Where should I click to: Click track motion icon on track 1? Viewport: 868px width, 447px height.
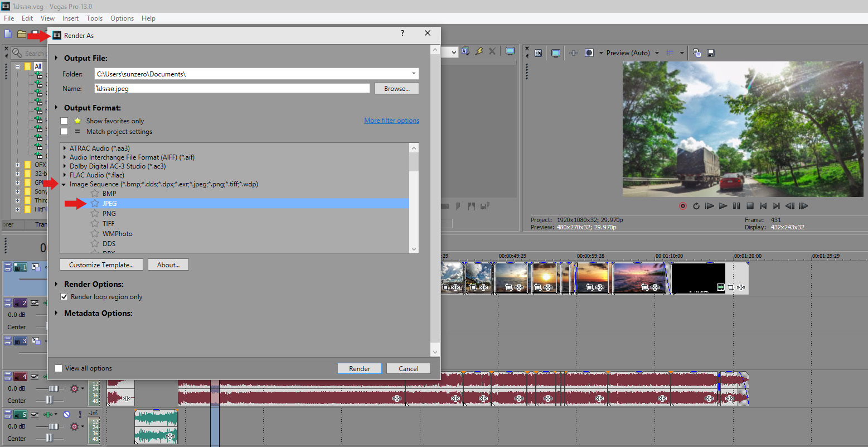[36, 267]
